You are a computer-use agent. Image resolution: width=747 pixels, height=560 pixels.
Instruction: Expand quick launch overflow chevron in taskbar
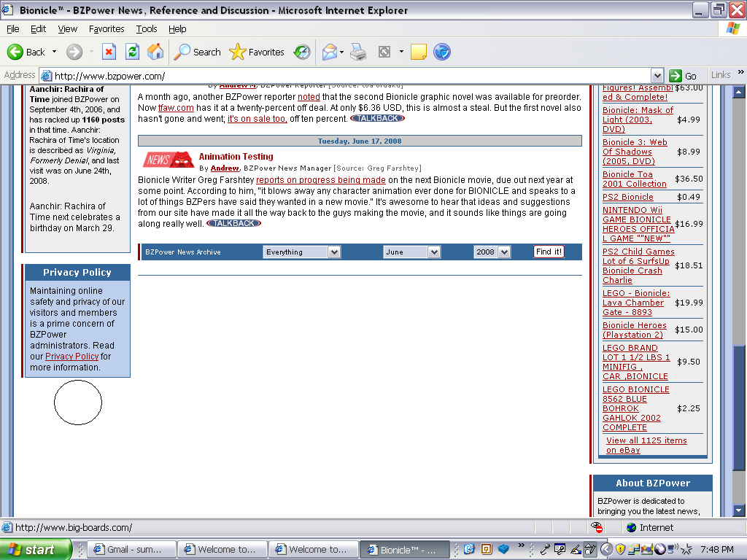tap(521, 545)
